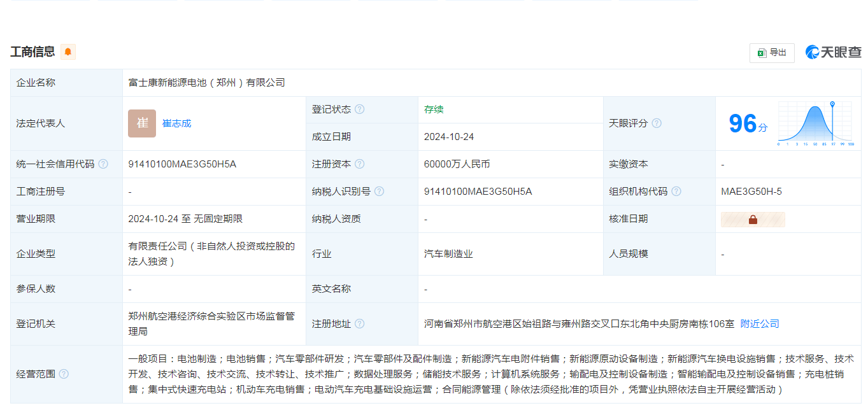Click the registration status value 存续
The height and width of the screenshot is (408, 868).
pyautogui.click(x=434, y=109)
